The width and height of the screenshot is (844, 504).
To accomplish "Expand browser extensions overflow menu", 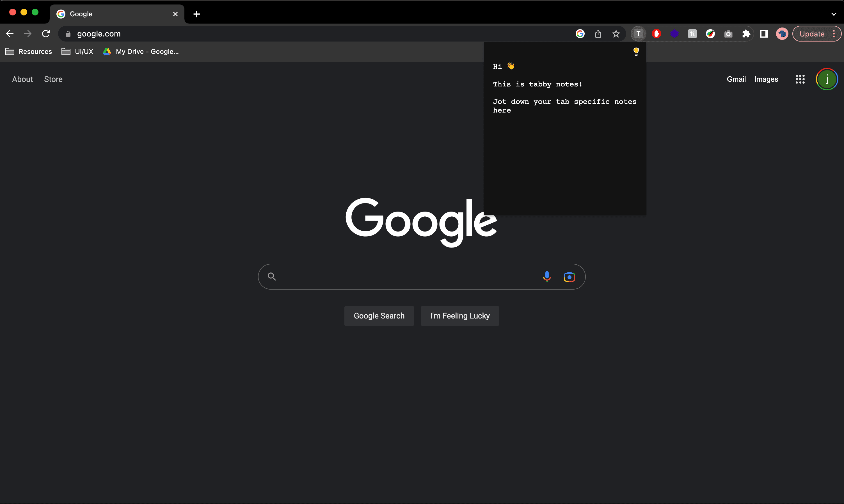I will click(746, 34).
